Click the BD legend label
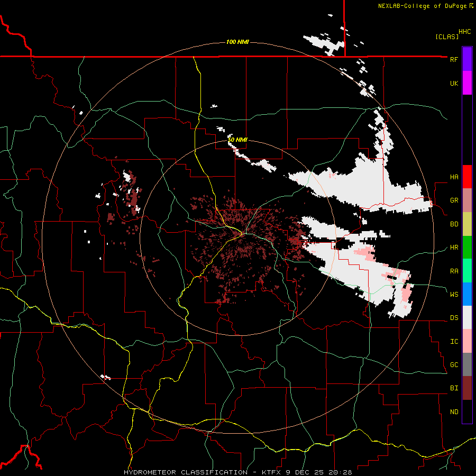 pyautogui.click(x=454, y=224)
